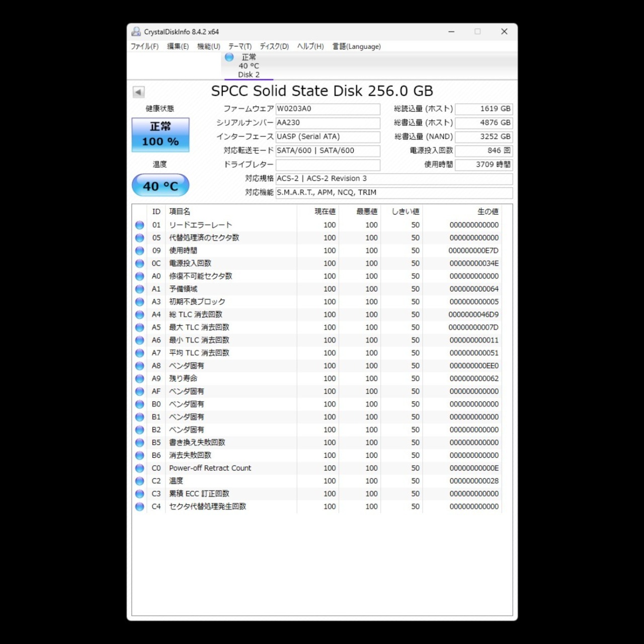The height and width of the screenshot is (644, 644).
Task: Click the status orb for ID A1
Action: tap(140, 289)
